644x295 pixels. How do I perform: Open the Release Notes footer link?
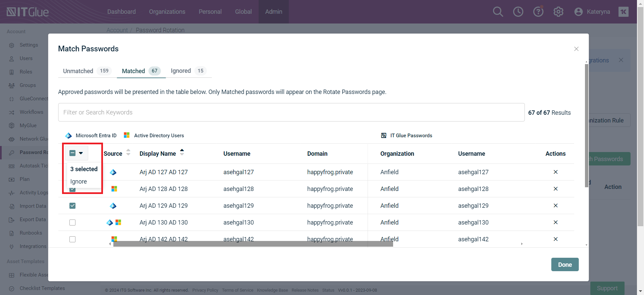click(305, 290)
